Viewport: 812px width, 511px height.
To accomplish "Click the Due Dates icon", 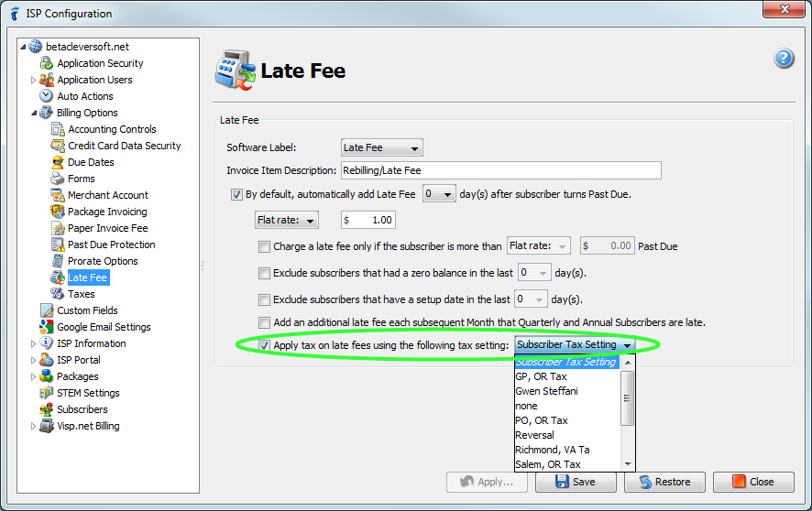I will [58, 162].
